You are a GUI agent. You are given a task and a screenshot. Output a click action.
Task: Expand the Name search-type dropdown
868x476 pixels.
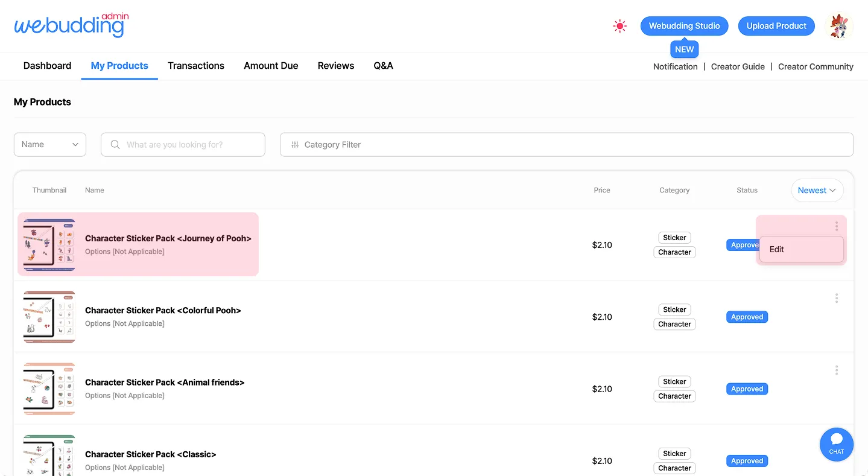[x=50, y=145]
